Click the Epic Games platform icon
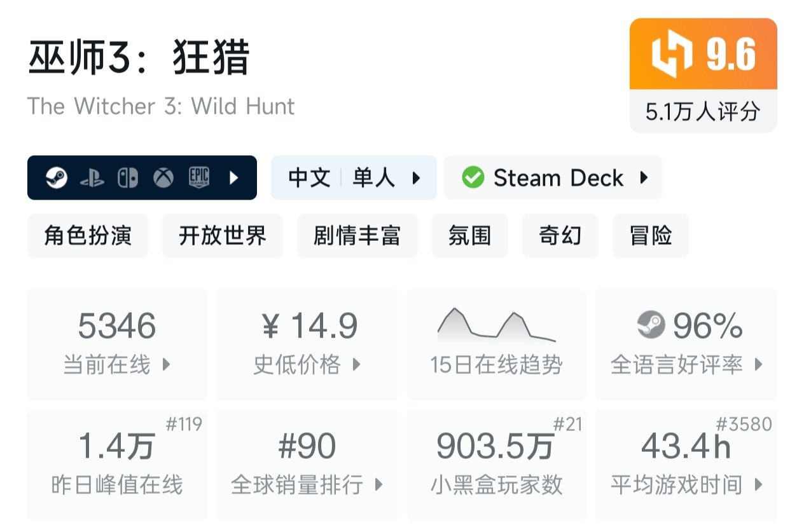This screenshot has width=804, height=532. click(x=199, y=178)
